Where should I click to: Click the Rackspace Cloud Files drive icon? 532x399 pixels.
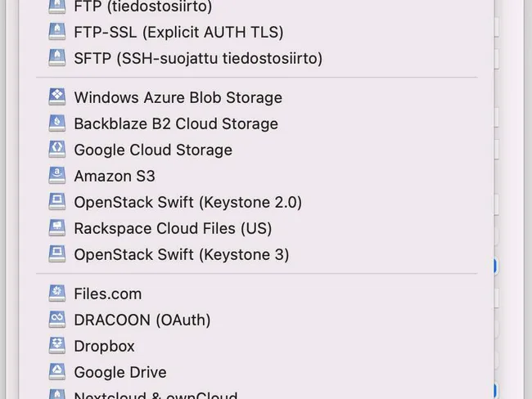point(57,228)
